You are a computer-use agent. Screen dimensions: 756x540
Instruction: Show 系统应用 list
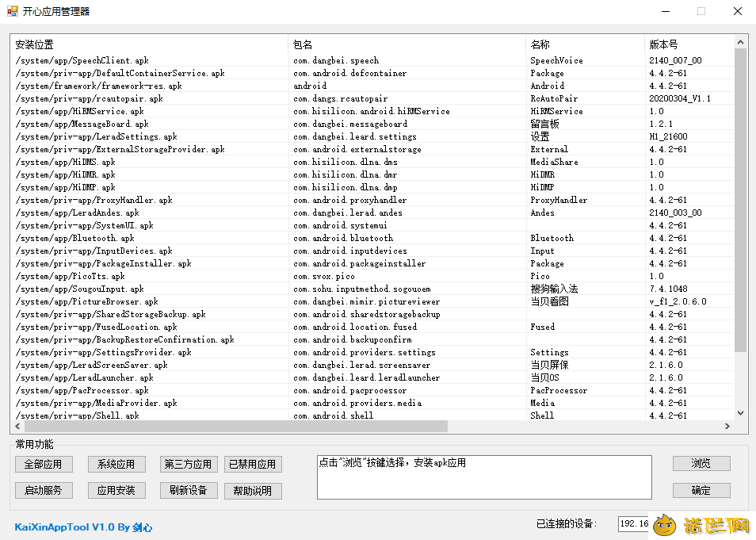click(x=116, y=464)
